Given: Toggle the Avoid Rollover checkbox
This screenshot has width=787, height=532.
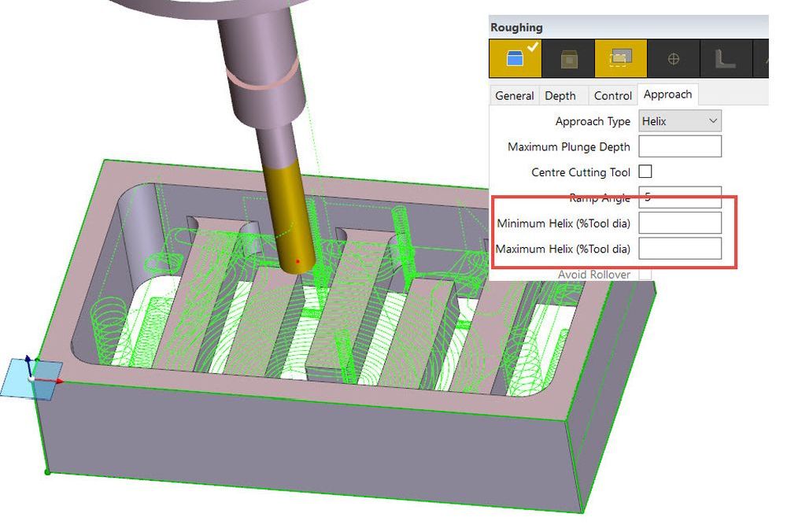Looking at the screenshot, I should (x=645, y=274).
